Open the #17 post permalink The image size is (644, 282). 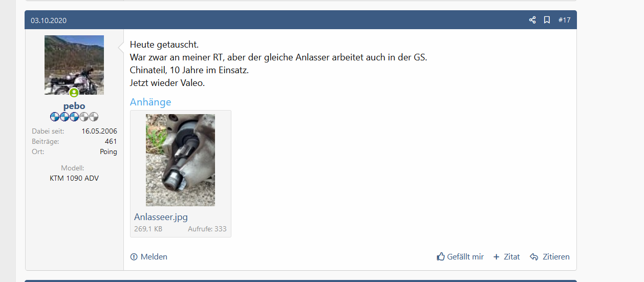[x=564, y=20]
